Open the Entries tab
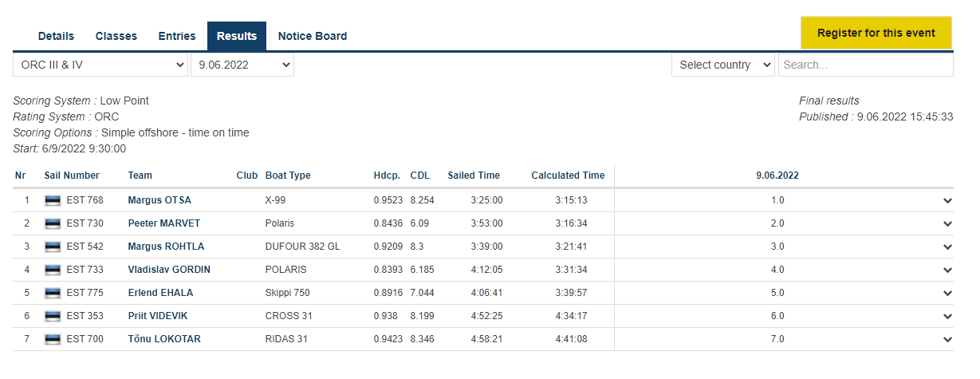 (x=177, y=36)
